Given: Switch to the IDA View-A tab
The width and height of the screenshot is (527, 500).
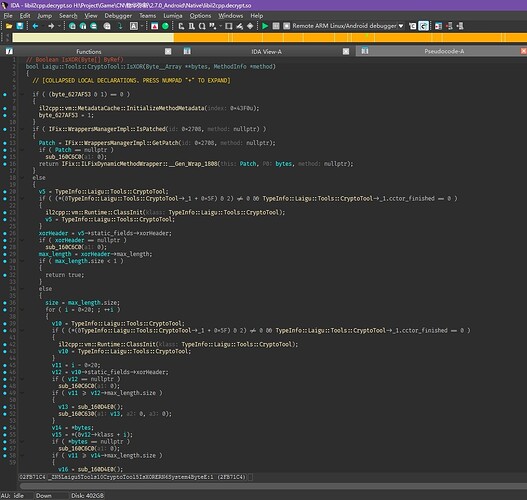Looking at the screenshot, I should 266,51.
